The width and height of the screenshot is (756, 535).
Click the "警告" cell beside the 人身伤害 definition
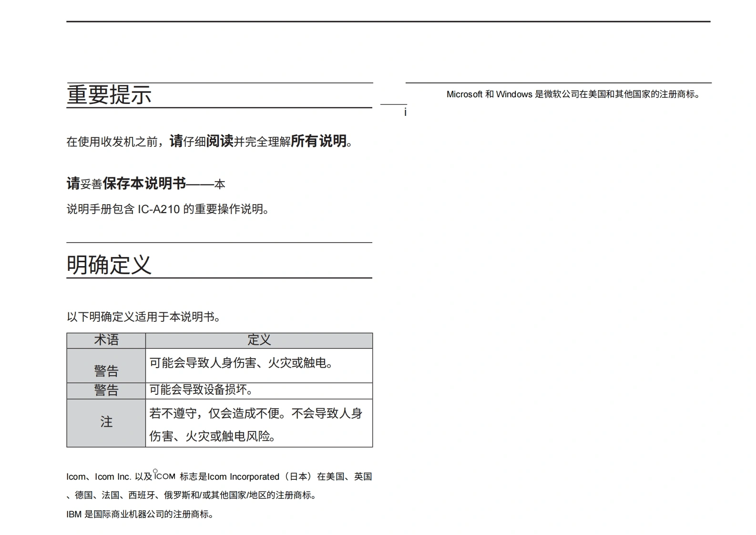coord(106,370)
